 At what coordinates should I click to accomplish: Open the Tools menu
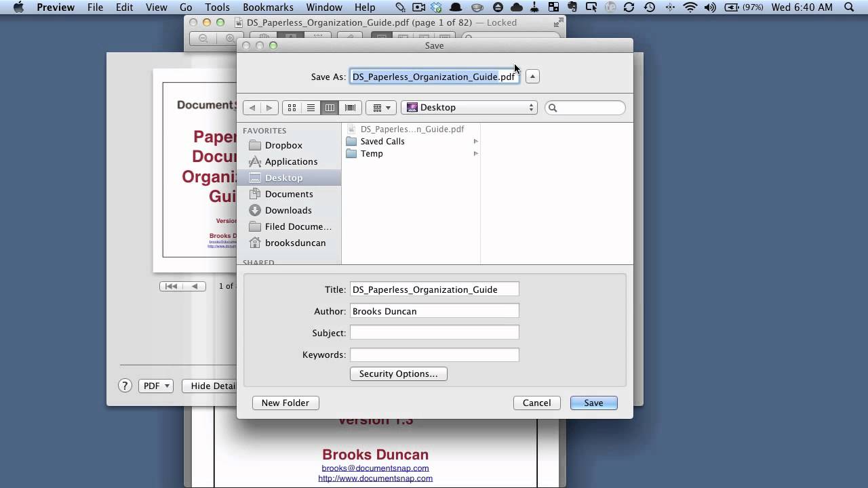pyautogui.click(x=218, y=7)
